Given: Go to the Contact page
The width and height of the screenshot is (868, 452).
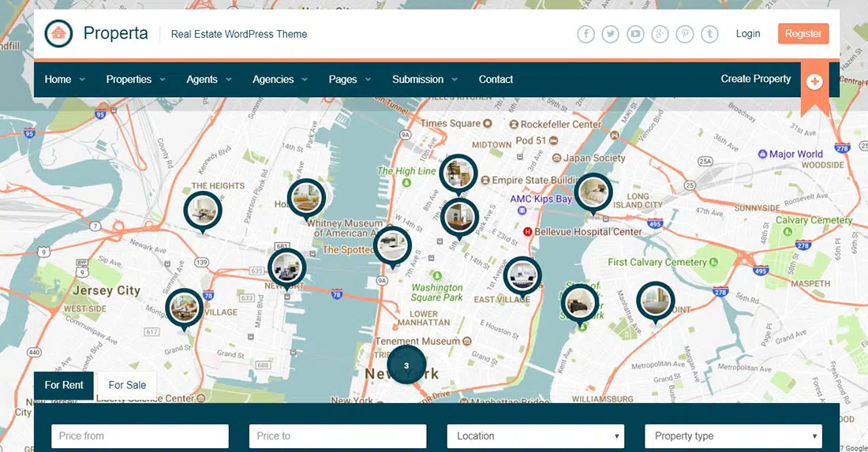Looking at the screenshot, I should coord(496,80).
